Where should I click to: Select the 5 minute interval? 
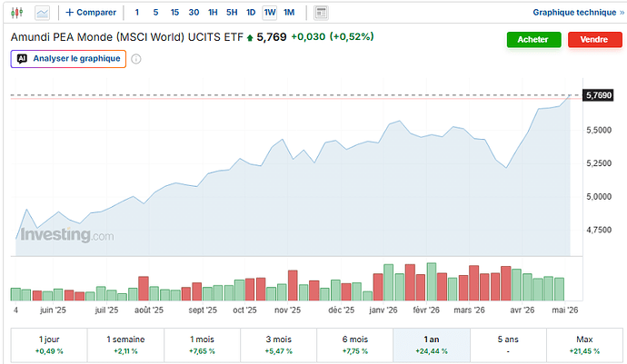click(x=155, y=13)
